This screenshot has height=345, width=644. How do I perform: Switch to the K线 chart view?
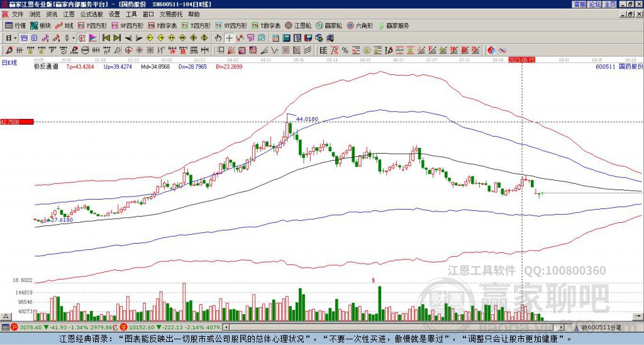pos(64,25)
